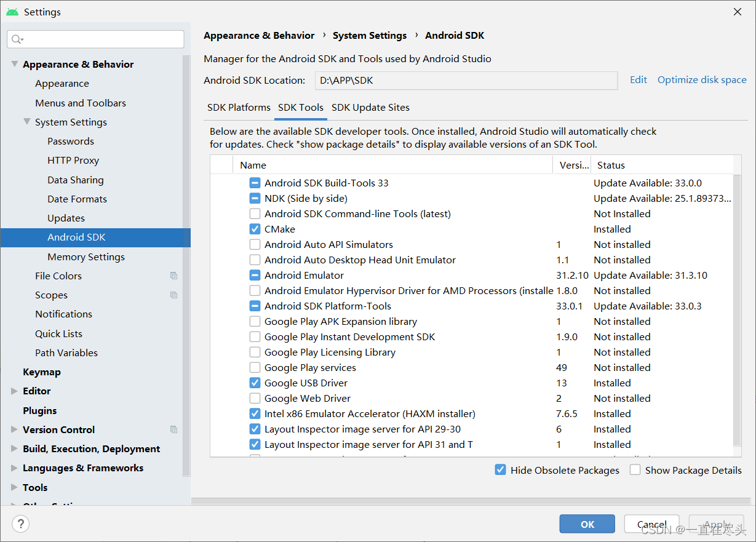Click the settings tree scrollbar

186,265
